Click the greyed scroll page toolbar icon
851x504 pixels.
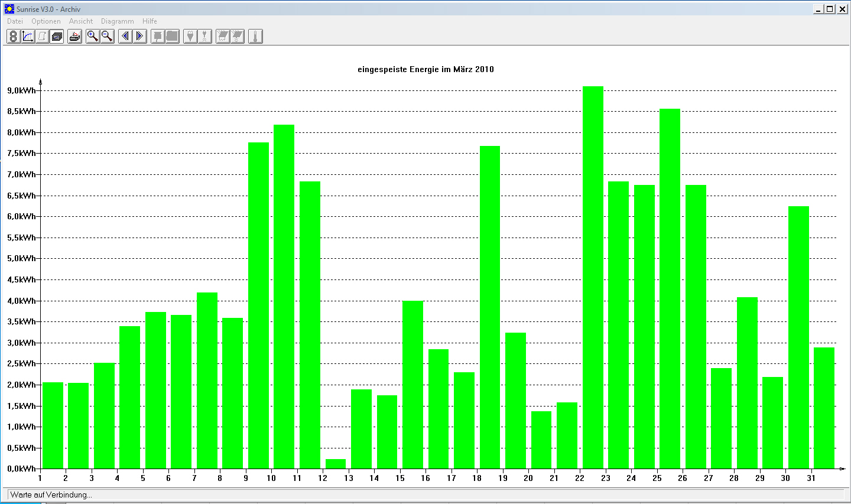tap(42, 37)
